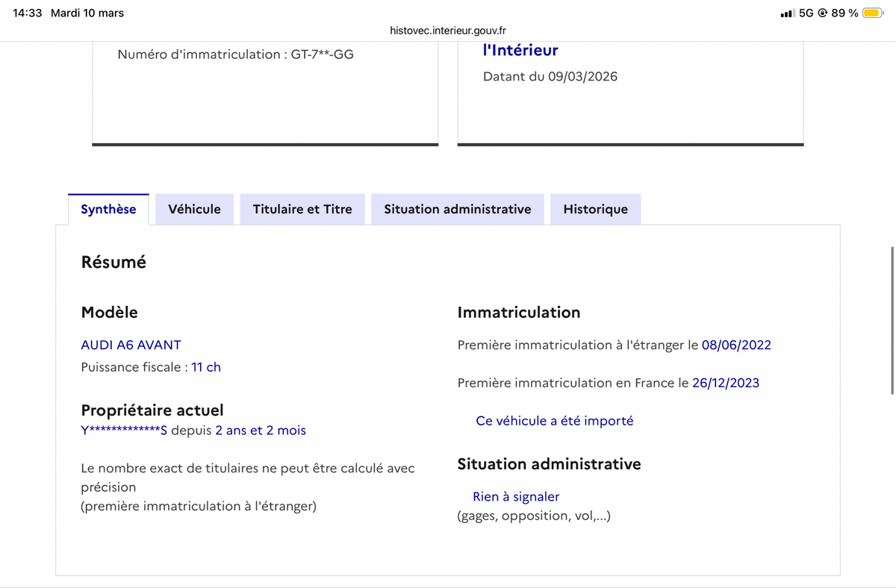Click the AUDI A6 AVANT model name
The width and height of the screenshot is (896, 588).
tap(131, 345)
